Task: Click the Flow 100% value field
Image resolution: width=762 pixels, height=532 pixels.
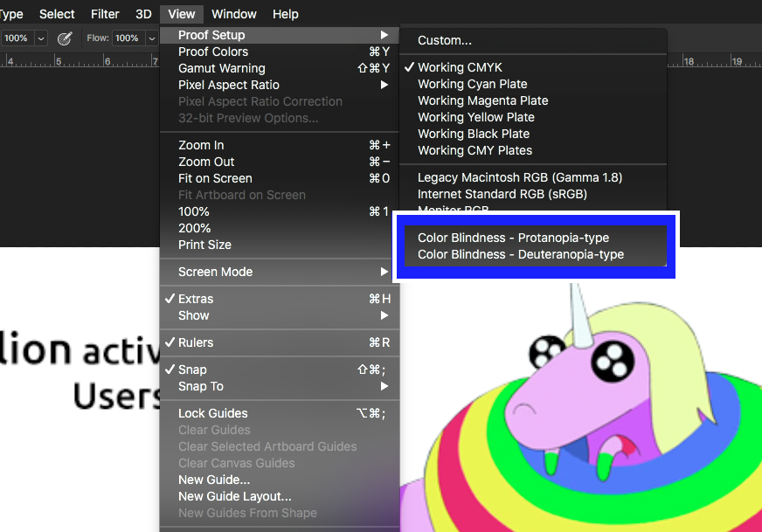Action: point(128,38)
